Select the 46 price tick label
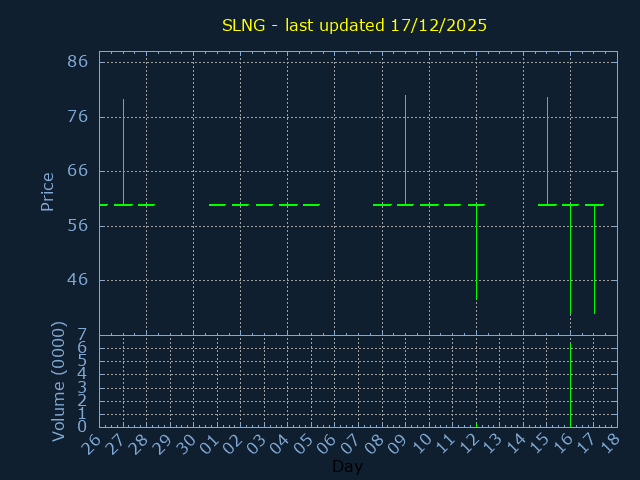Screen dimensions: 640x480 (77, 280)
